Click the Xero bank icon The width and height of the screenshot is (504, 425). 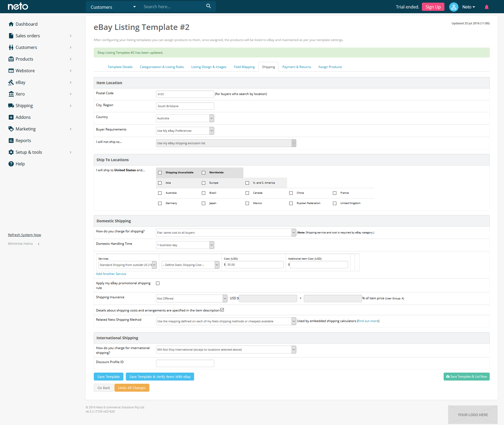click(11, 94)
